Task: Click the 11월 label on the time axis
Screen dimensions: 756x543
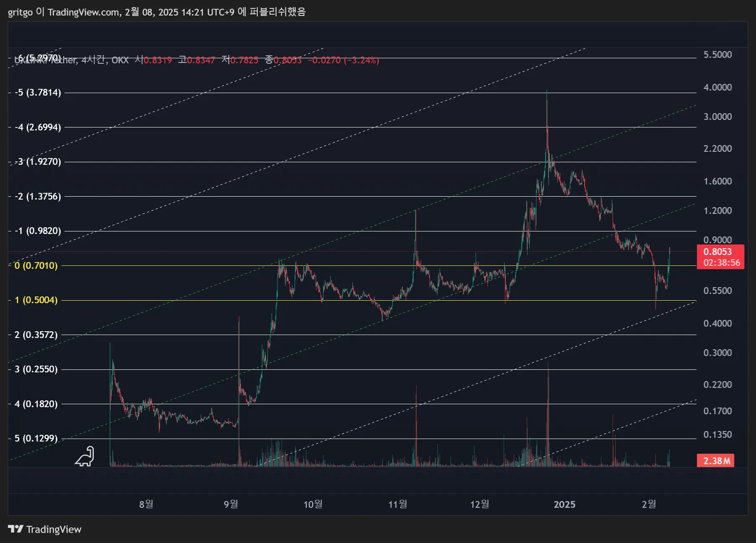Action: pyautogui.click(x=398, y=504)
